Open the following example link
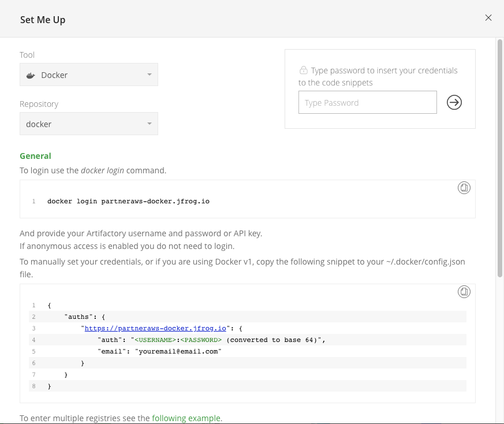This screenshot has width=504, height=424. pyautogui.click(x=186, y=418)
